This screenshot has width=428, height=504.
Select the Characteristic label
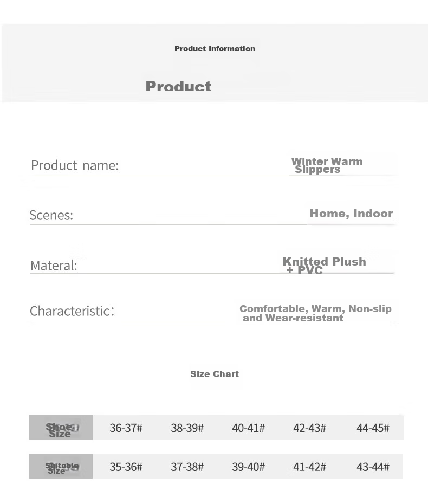[x=72, y=311]
